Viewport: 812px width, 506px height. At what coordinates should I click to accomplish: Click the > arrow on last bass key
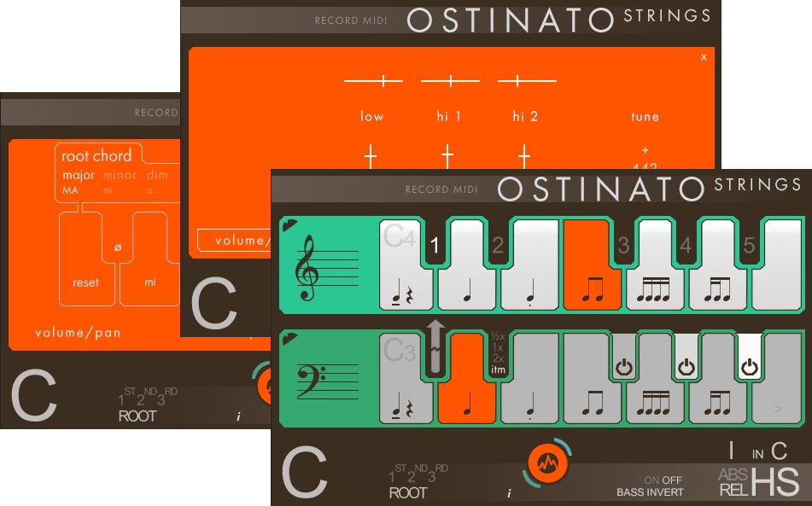(777, 409)
